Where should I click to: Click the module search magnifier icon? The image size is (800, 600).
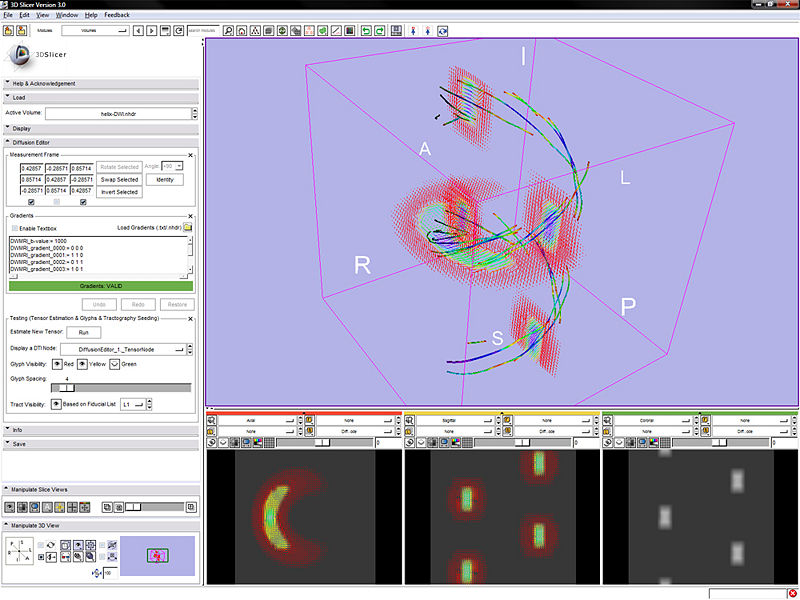coord(227,31)
